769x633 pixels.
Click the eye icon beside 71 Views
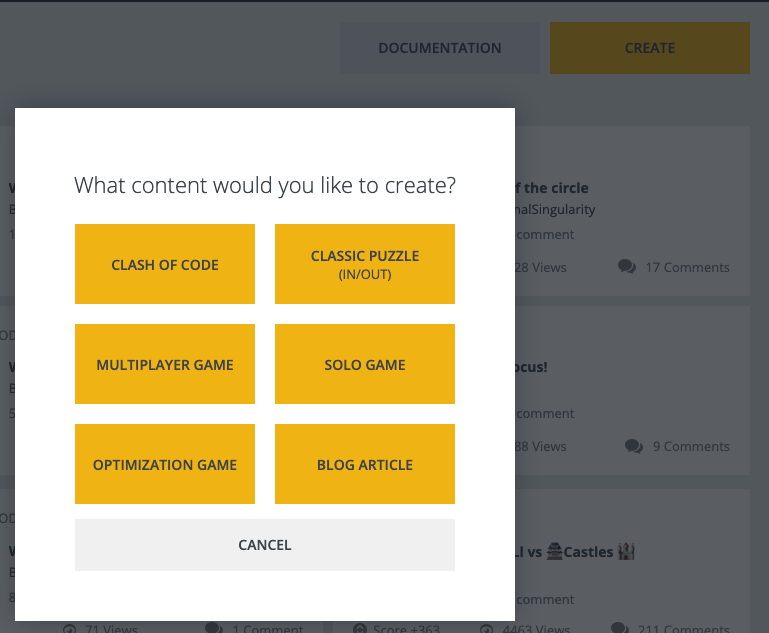pyautogui.click(x=69, y=629)
